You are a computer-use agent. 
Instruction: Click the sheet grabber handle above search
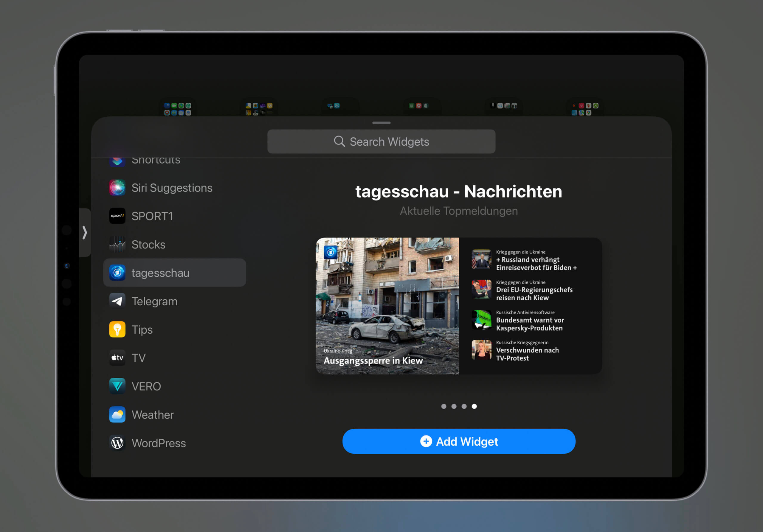(381, 123)
